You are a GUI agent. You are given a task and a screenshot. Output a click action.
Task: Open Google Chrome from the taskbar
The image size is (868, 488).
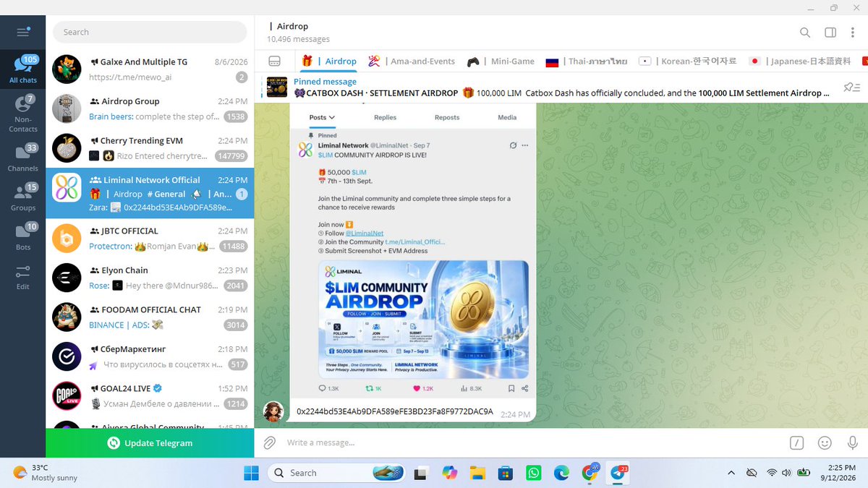pyautogui.click(x=590, y=473)
